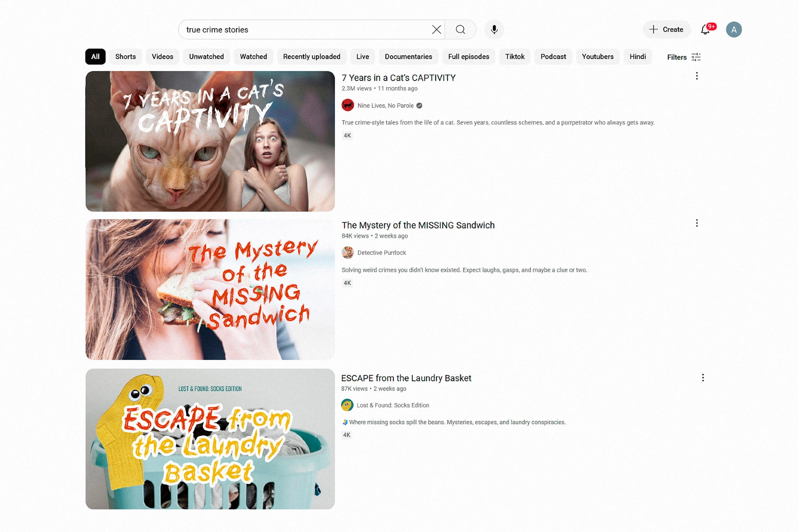Switch to the Shorts tab
The image size is (798, 532).
coord(125,57)
